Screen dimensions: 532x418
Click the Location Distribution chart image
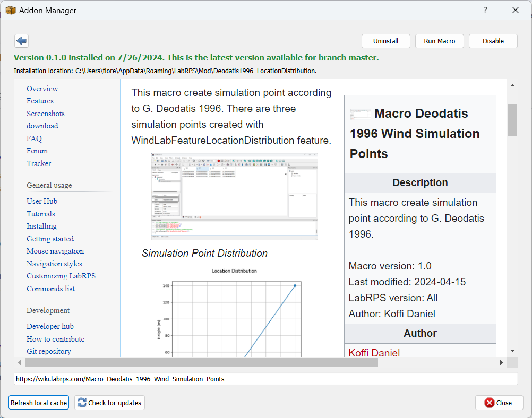click(234, 313)
